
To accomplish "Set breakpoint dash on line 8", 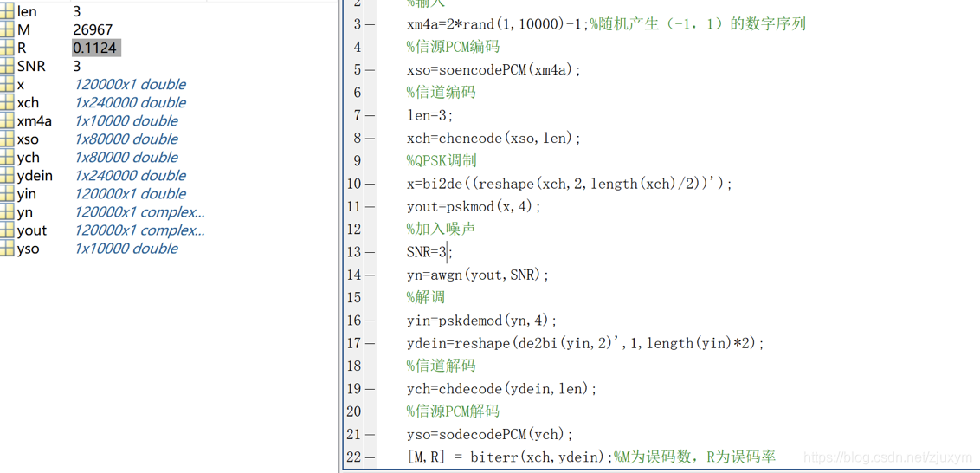I will pos(370,139).
